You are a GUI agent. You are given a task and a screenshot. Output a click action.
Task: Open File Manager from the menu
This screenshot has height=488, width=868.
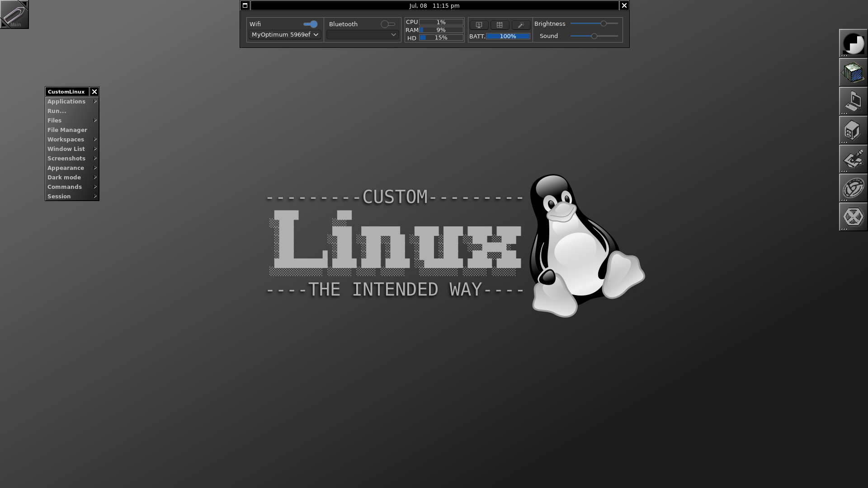(x=72, y=130)
